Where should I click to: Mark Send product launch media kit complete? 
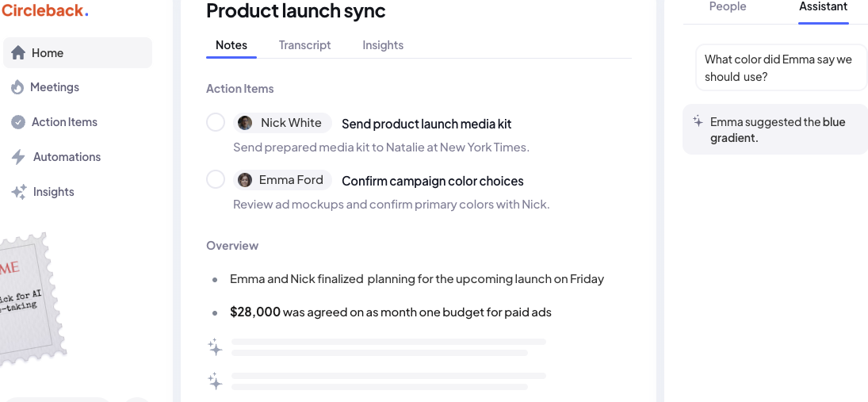pos(216,122)
